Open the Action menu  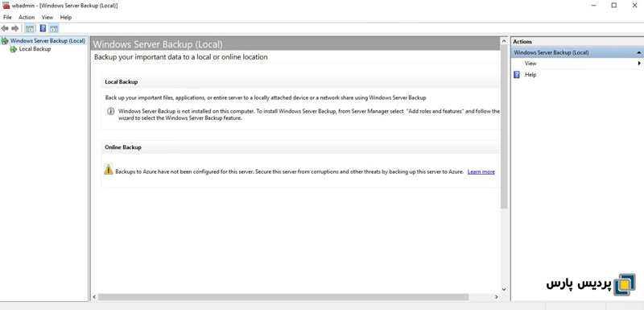27,17
